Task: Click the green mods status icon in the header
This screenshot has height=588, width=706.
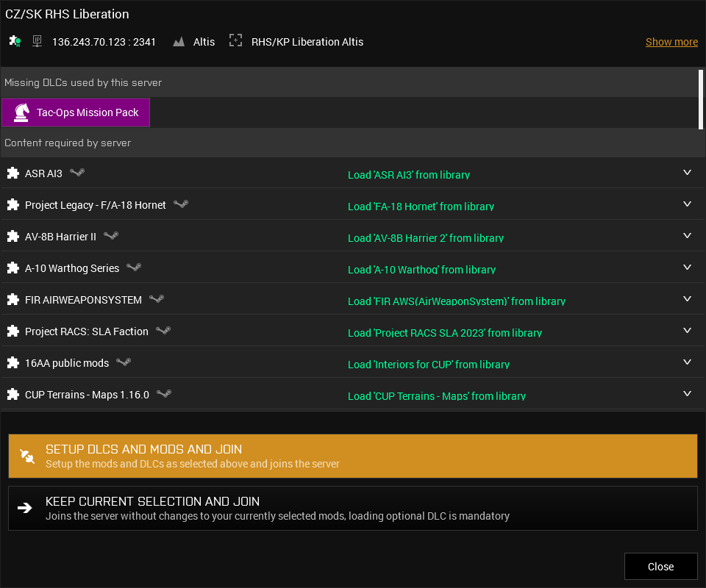Action: (x=14, y=42)
